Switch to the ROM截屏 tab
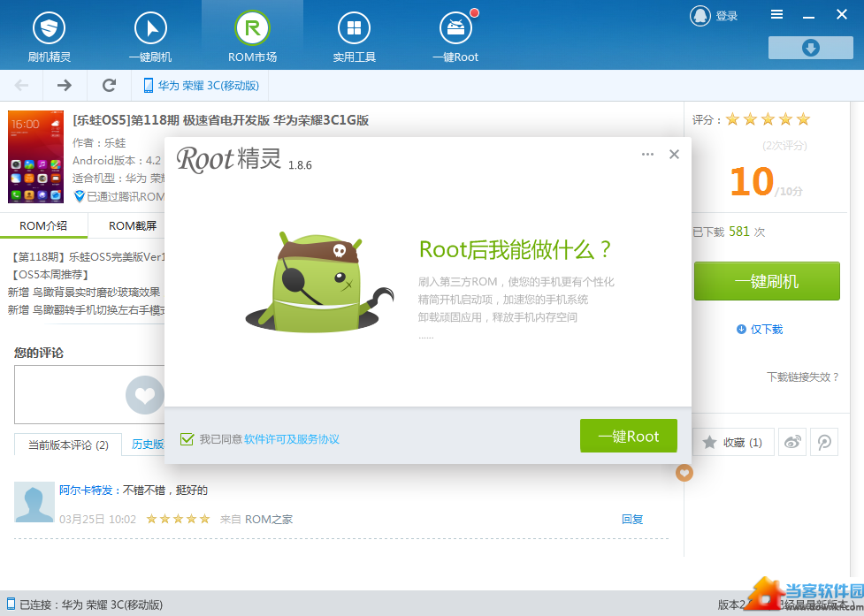864x616 pixels. click(133, 225)
